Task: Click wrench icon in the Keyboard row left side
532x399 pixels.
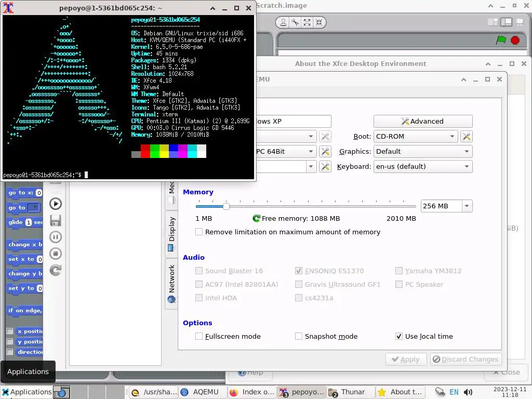Action: point(325,166)
